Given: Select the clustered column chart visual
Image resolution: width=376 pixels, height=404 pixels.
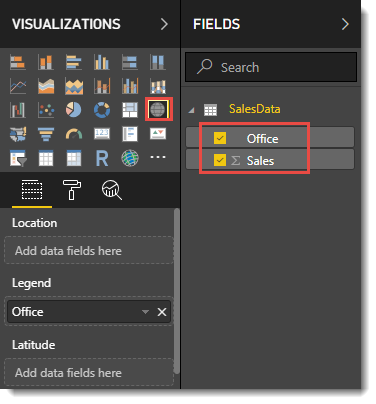Looking at the screenshot, I should tap(102, 62).
